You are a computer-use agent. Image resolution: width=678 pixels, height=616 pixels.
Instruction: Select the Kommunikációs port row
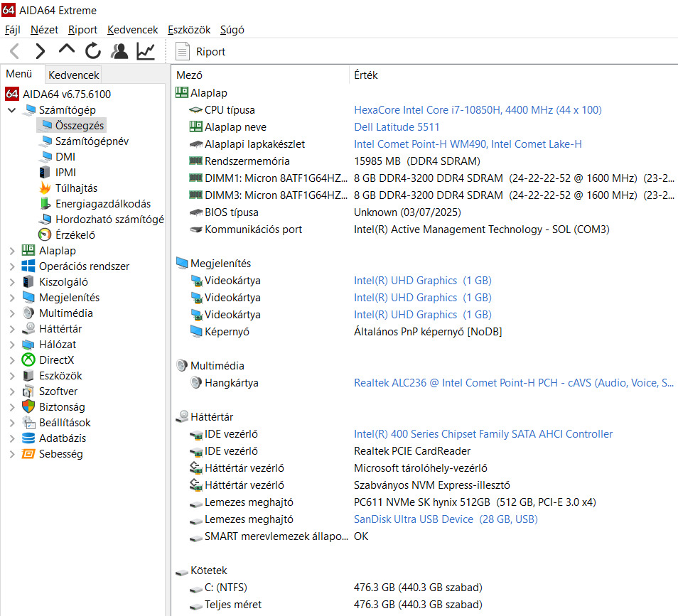[x=425, y=229]
